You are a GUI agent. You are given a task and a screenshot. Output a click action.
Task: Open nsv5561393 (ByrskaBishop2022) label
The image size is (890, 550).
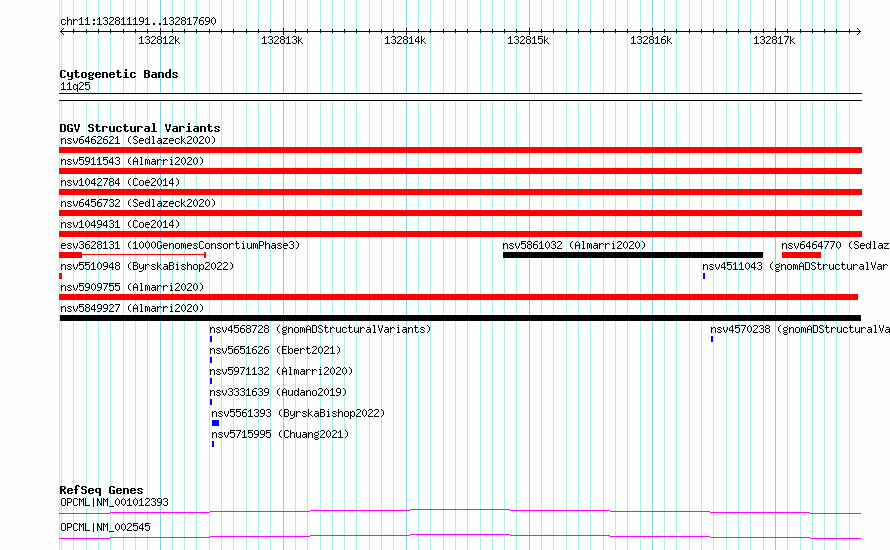tap(298, 413)
